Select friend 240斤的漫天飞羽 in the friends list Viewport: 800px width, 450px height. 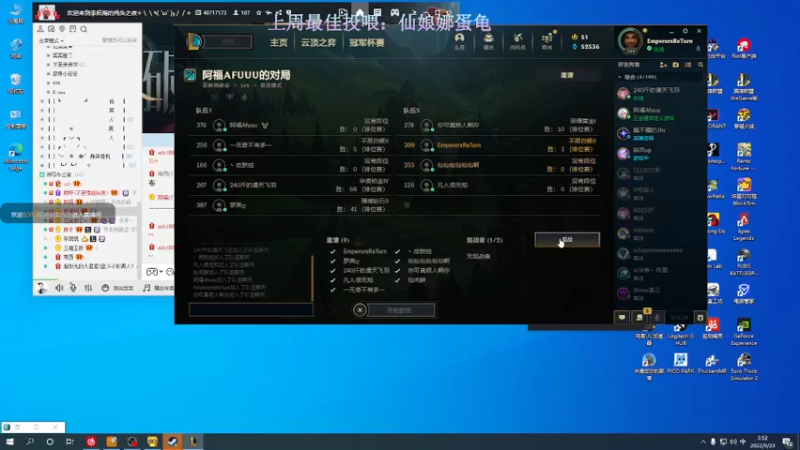point(658,93)
